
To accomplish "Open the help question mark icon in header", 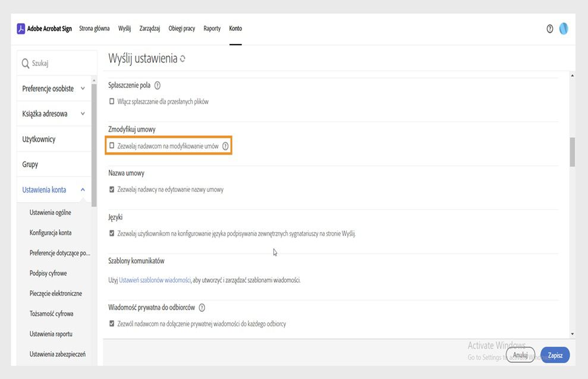I will tap(550, 29).
